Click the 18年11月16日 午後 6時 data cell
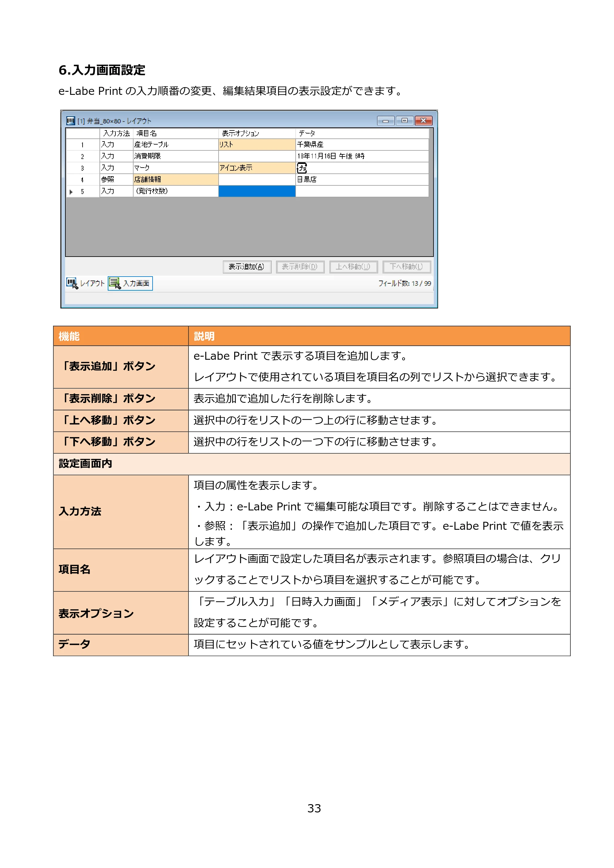Screen dimensions: 614x868 click(362, 156)
